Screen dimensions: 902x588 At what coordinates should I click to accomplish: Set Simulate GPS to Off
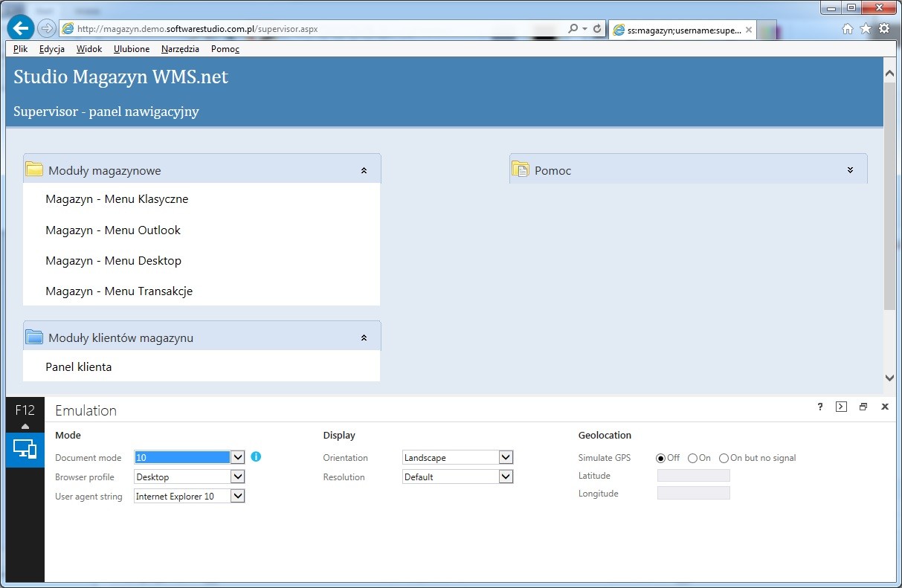(x=660, y=458)
